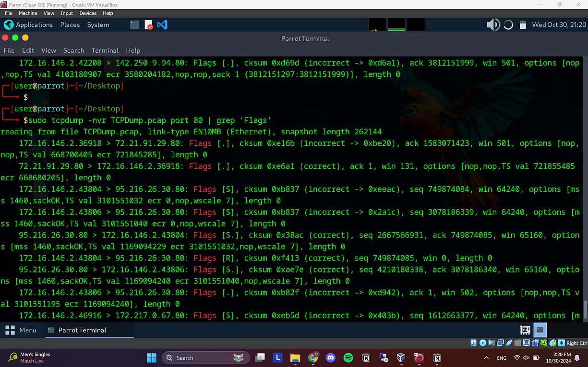
Task: Click the optical disc icon in VirtualBox status bar
Action: coord(482,343)
